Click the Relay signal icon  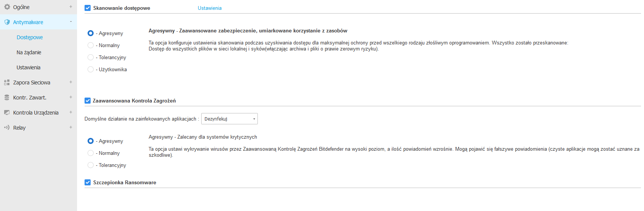(x=7, y=128)
